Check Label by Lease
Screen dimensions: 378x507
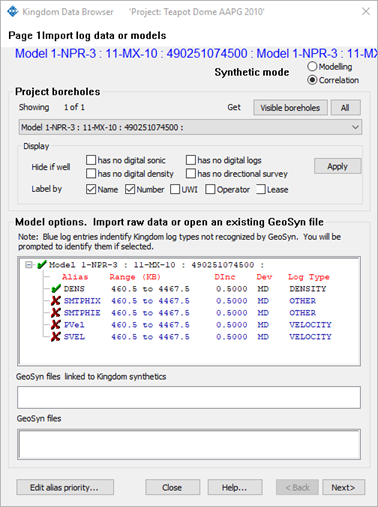tap(261, 189)
